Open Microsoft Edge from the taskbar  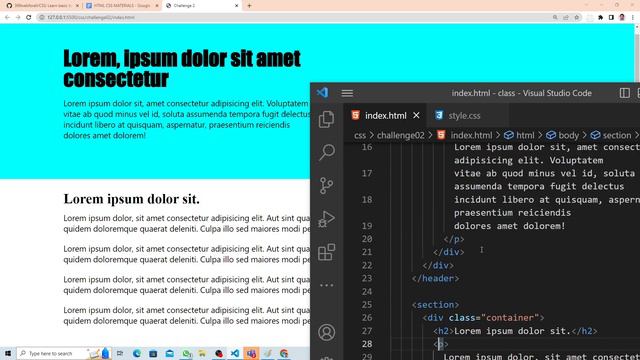point(137,353)
